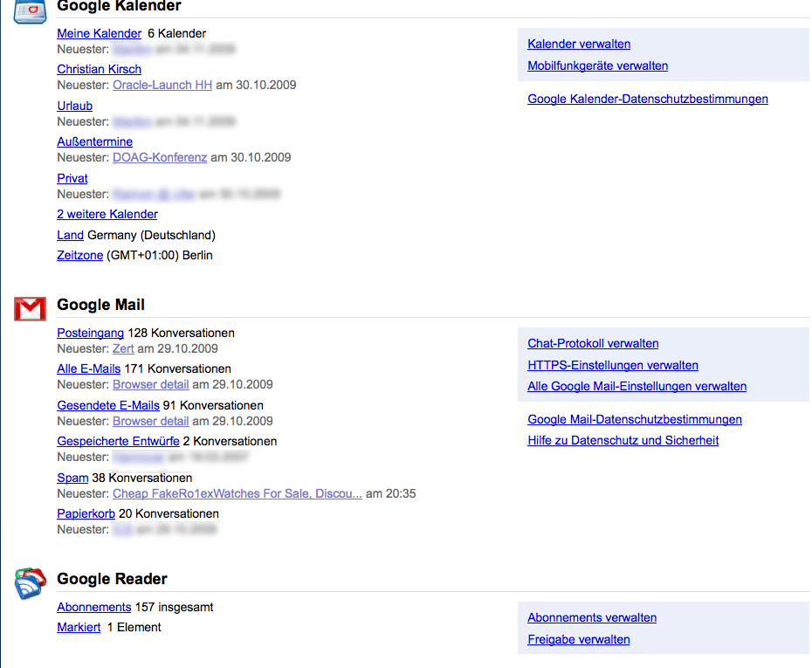Click the '1 Element' text
Screen dimensions: 812x668
134,627
